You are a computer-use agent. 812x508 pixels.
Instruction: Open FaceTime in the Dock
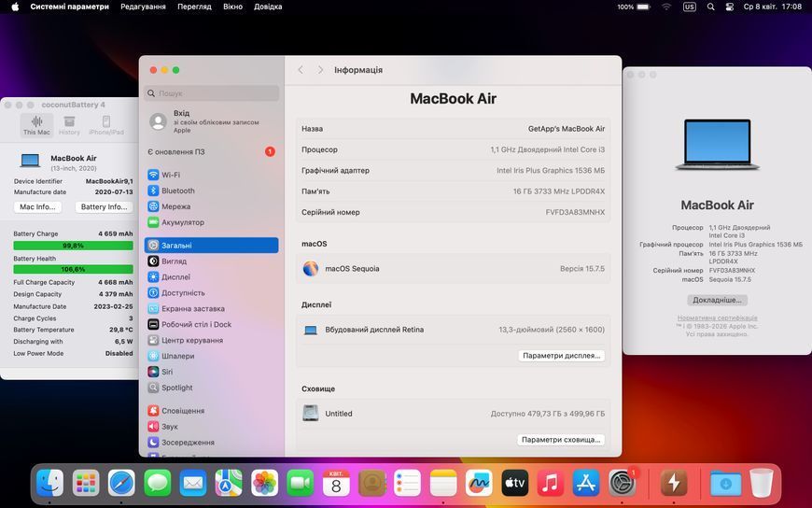pyautogui.click(x=301, y=483)
